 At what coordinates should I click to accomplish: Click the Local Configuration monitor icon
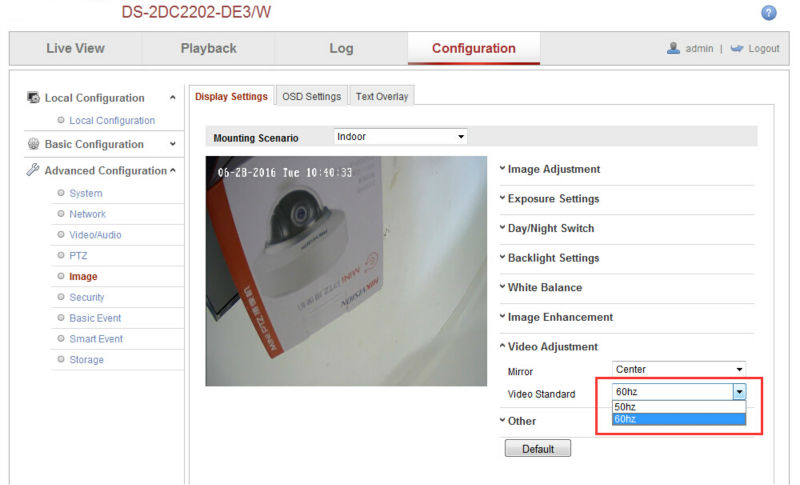click(34, 98)
